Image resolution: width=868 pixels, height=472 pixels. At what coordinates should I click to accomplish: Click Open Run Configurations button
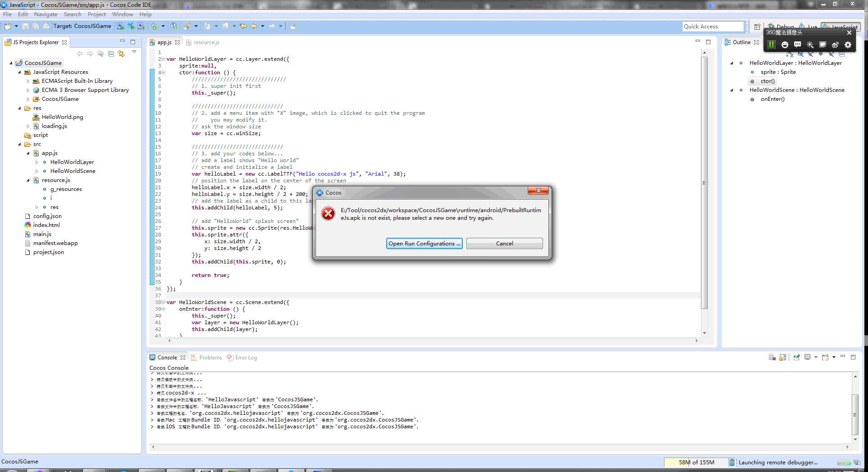click(424, 244)
